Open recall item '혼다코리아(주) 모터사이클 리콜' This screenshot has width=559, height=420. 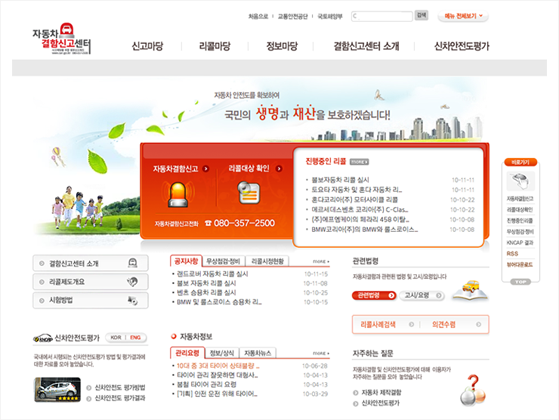point(354,200)
